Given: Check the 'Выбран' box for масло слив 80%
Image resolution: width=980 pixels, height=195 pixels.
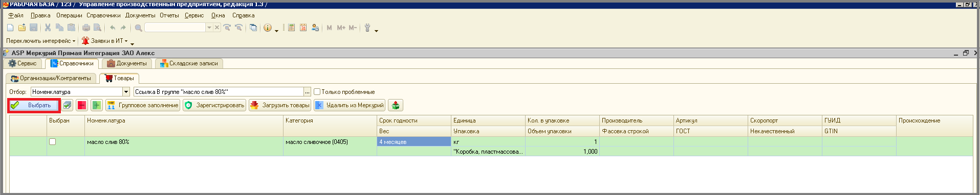Looking at the screenshot, I should [52, 142].
